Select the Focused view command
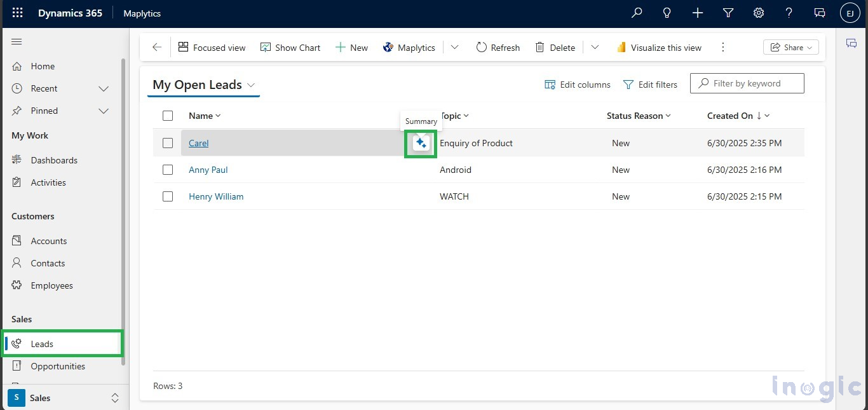Viewport: 868px width, 410px height. tap(212, 48)
